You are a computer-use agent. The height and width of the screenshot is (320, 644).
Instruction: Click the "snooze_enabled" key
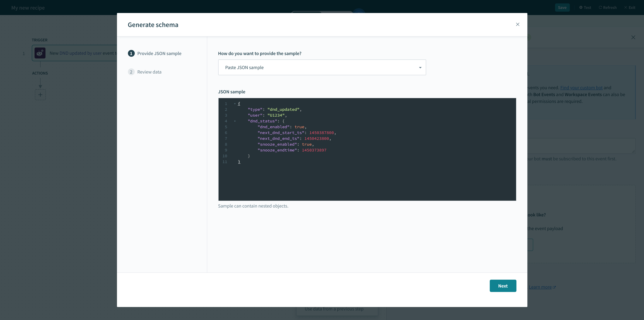tap(277, 144)
